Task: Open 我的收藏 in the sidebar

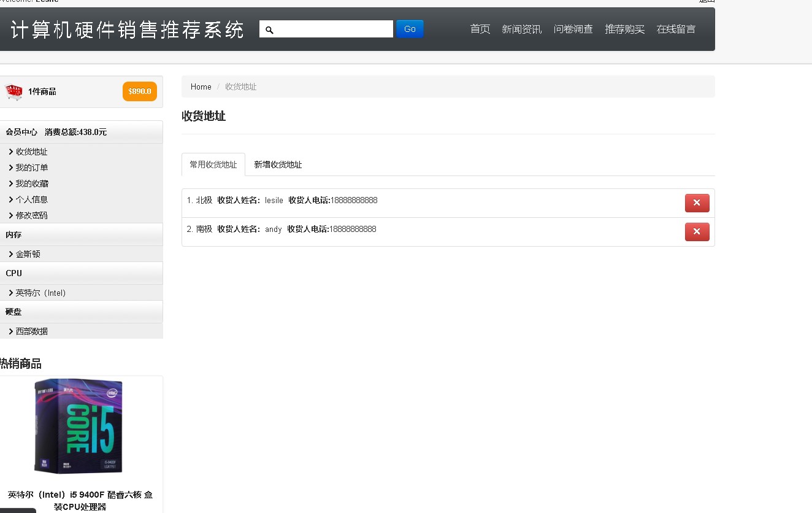Action: click(x=31, y=183)
